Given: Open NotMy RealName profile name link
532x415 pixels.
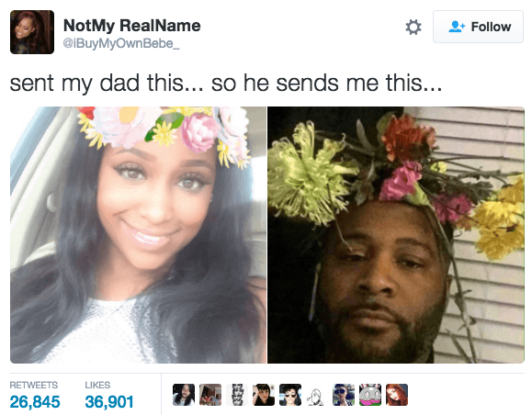Looking at the screenshot, I should (x=132, y=26).
